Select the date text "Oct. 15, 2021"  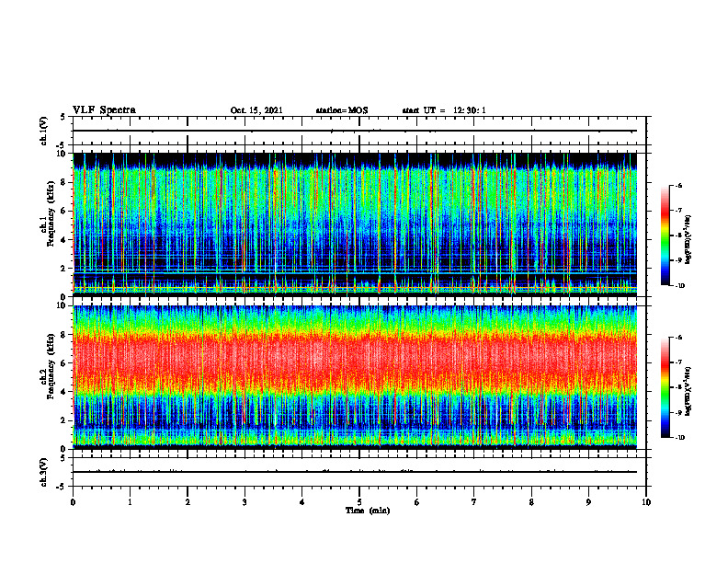[256, 110]
